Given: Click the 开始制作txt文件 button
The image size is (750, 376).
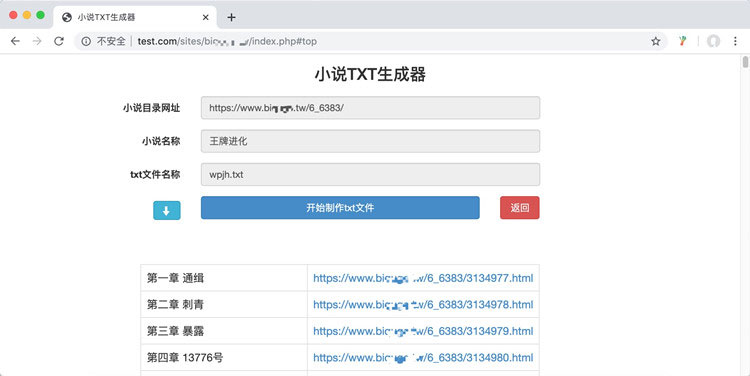Looking at the screenshot, I should pyautogui.click(x=340, y=208).
